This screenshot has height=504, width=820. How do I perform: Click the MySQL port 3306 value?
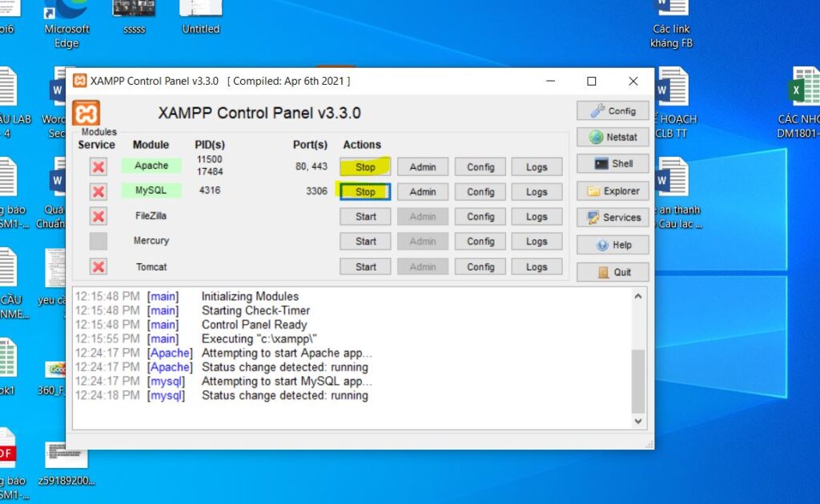click(x=316, y=191)
